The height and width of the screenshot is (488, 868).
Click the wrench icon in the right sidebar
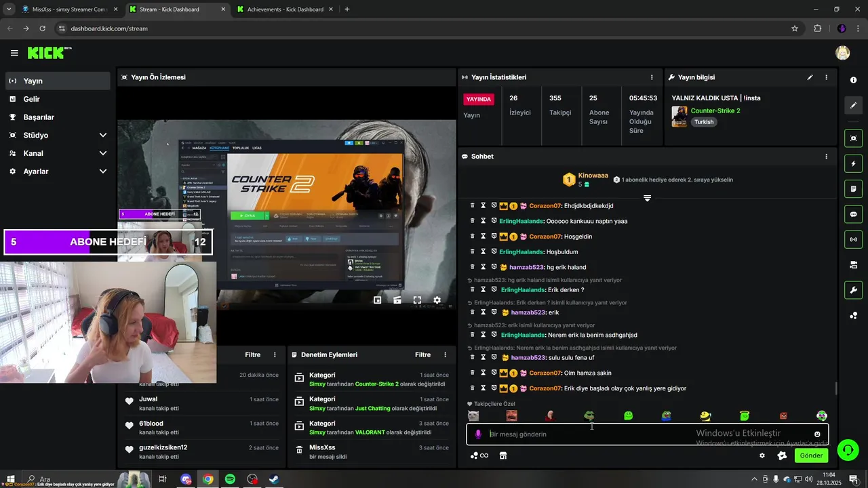[x=853, y=290]
